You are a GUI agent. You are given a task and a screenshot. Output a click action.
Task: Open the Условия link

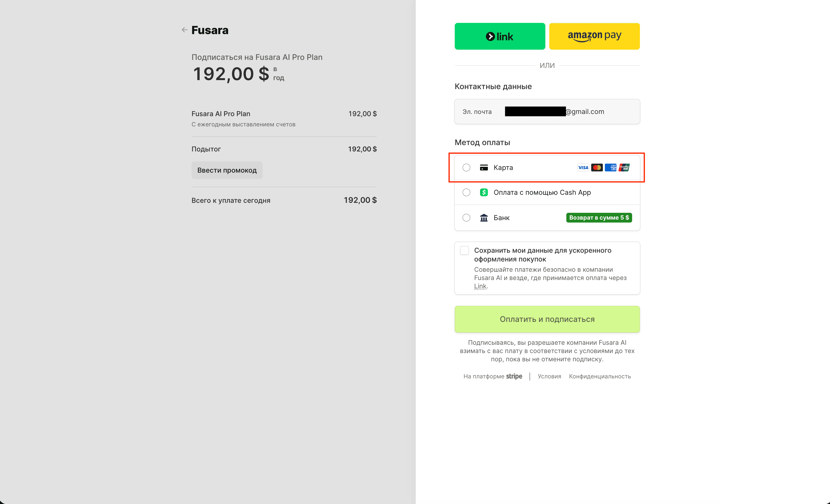(549, 376)
